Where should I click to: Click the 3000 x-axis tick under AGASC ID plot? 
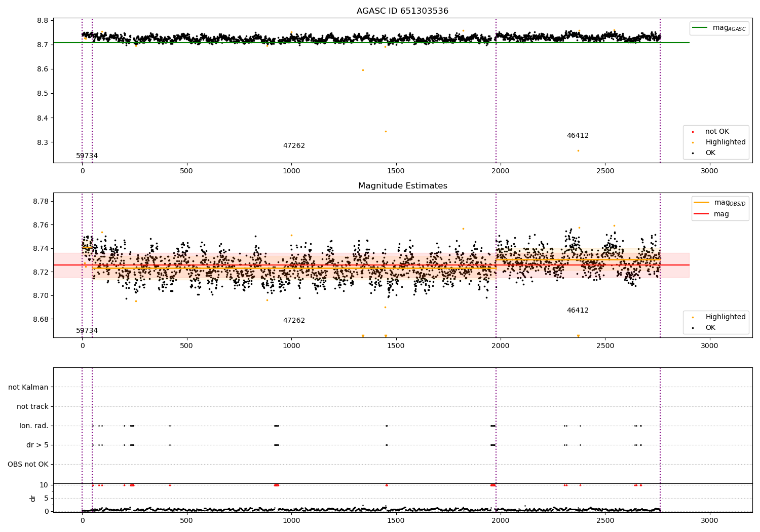pos(709,171)
